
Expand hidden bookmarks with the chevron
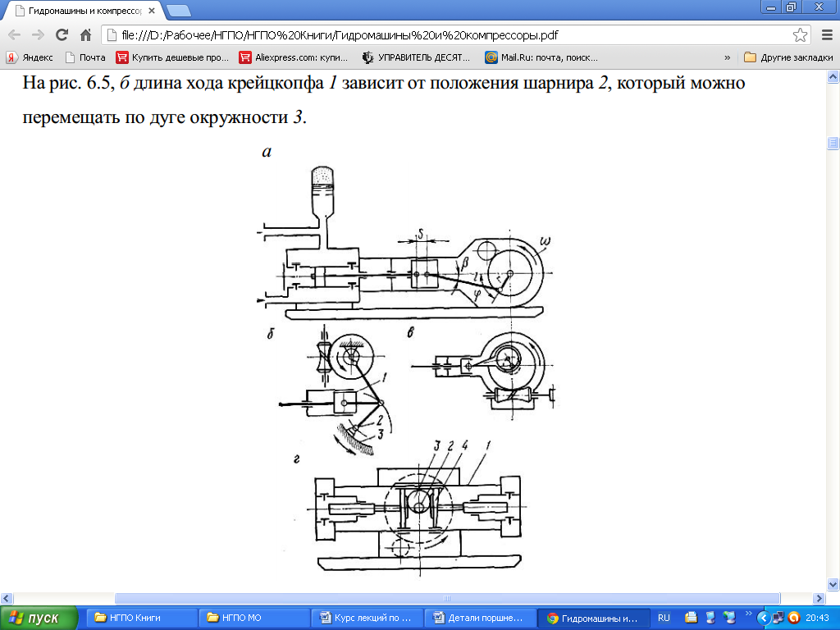tap(727, 57)
